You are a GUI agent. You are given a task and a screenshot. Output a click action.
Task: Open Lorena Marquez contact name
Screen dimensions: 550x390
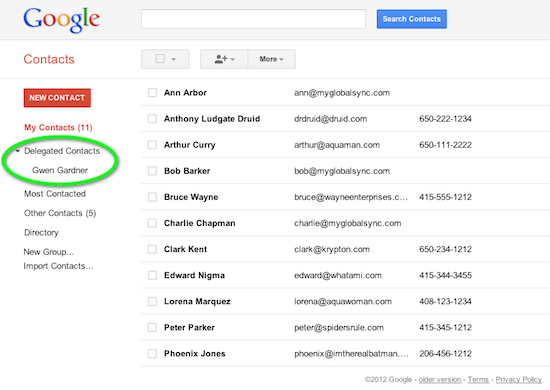197,302
